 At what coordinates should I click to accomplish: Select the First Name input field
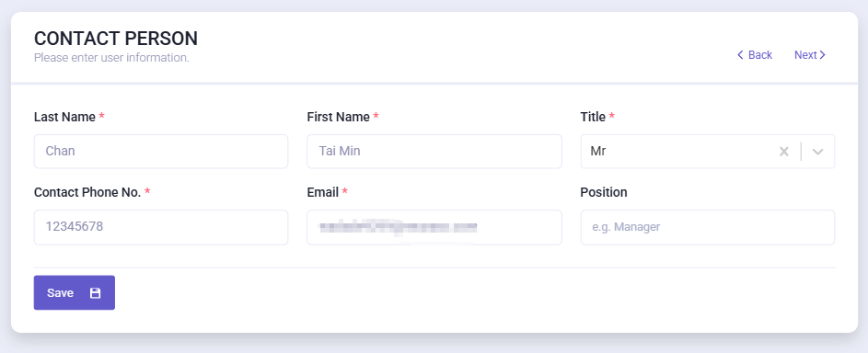[x=434, y=152]
